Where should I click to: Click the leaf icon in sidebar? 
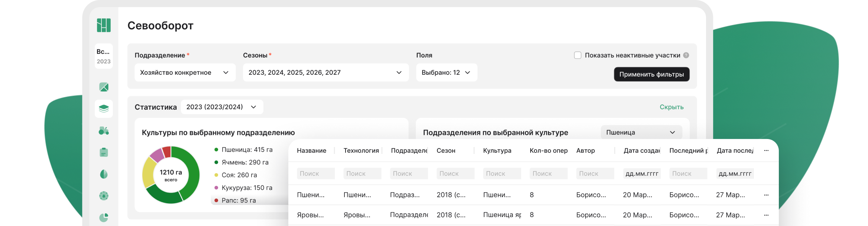click(x=104, y=174)
